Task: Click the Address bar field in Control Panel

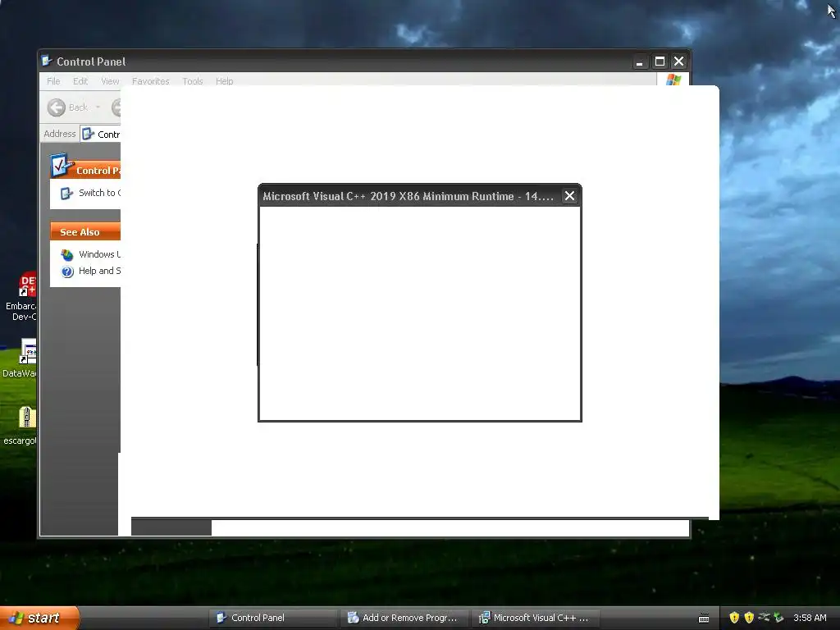Action: (101, 134)
